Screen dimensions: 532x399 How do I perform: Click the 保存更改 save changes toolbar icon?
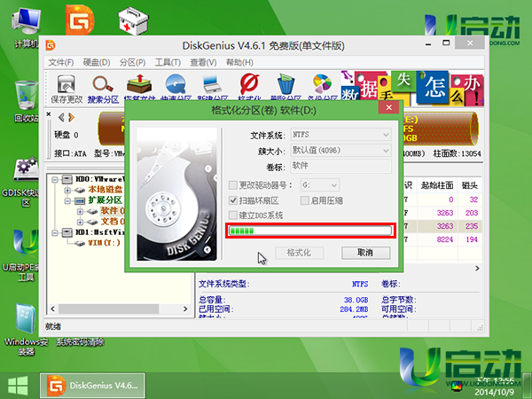[66, 89]
